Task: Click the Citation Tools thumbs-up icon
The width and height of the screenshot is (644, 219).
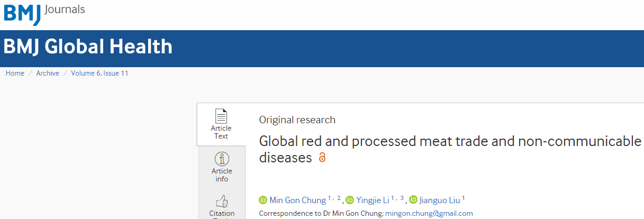Action: coord(222,202)
